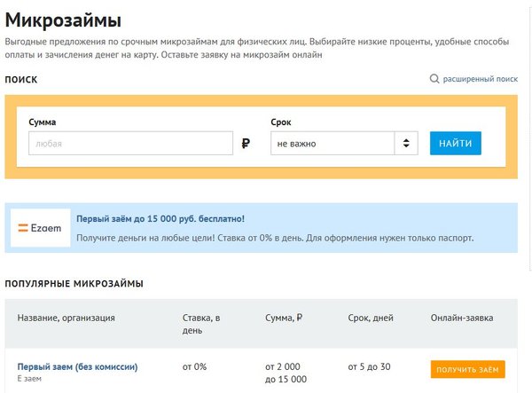532x393 pixels.
Task: Click the Название, организация column header
Action: [x=66, y=318]
